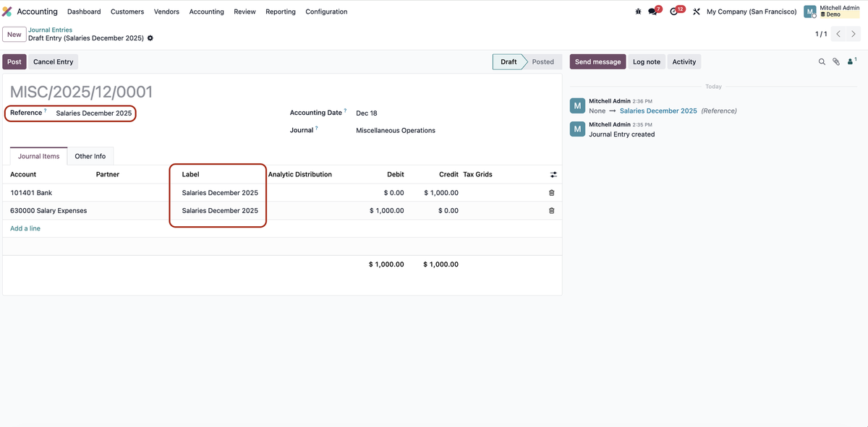The height and width of the screenshot is (427, 868).
Task: Go to next record arrow
Action: (x=854, y=34)
